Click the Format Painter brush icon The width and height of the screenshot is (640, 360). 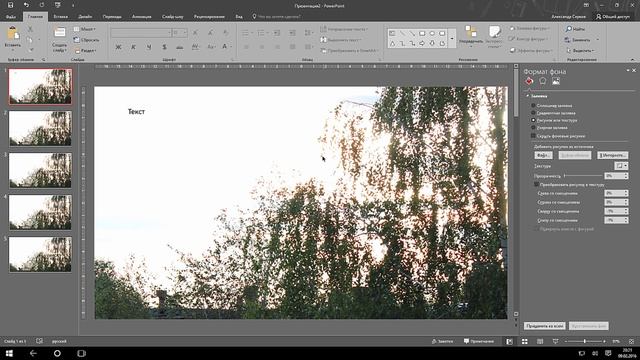click(30, 50)
